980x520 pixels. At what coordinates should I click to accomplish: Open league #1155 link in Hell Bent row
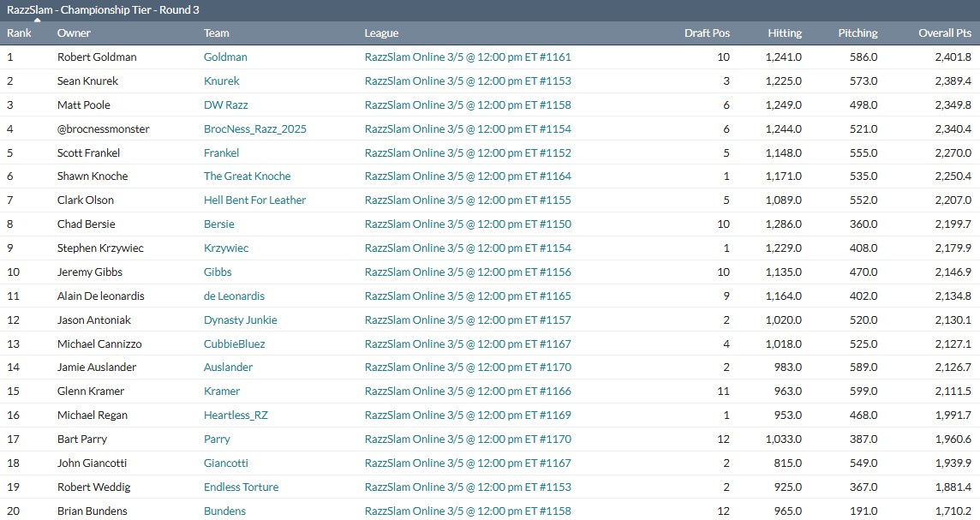(468, 200)
